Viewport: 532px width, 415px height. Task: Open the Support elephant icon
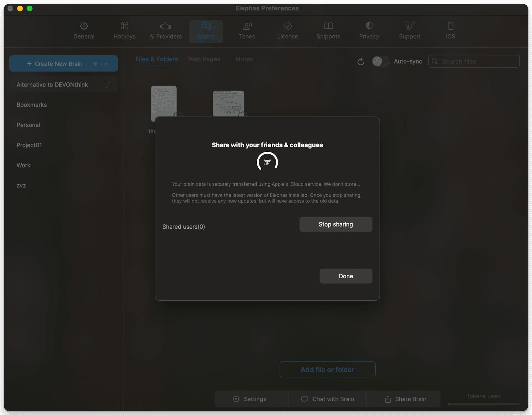tap(410, 26)
